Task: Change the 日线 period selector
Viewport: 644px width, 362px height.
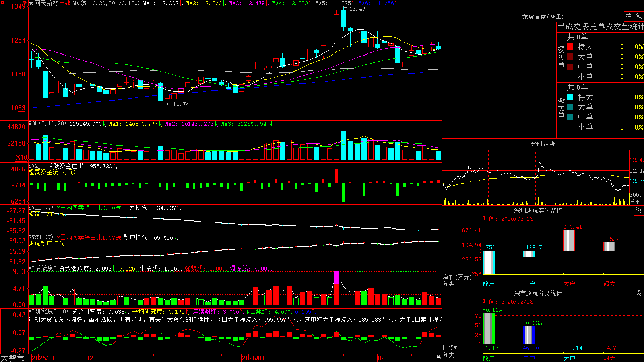Action: pos(65,3)
